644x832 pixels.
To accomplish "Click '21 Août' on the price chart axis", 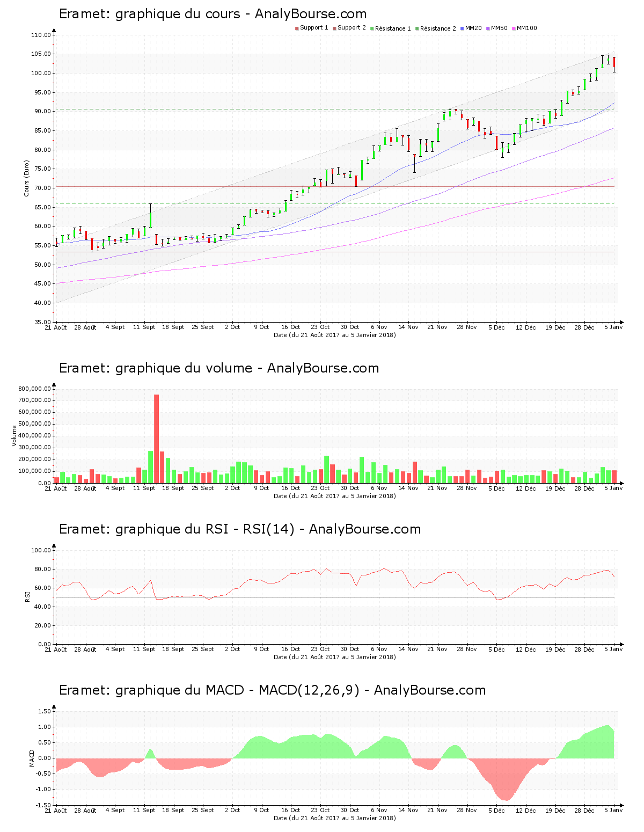I will 56,327.
